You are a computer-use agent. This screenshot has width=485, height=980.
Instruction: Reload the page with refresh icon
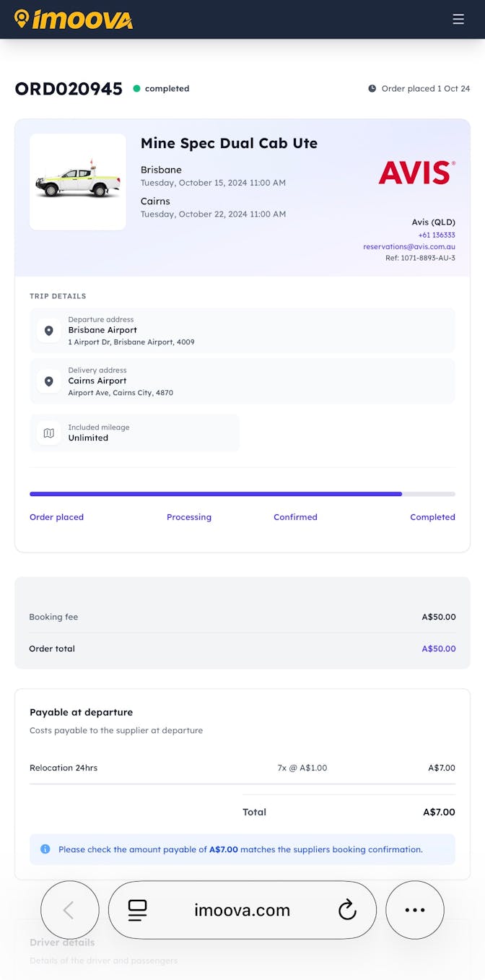[347, 910]
